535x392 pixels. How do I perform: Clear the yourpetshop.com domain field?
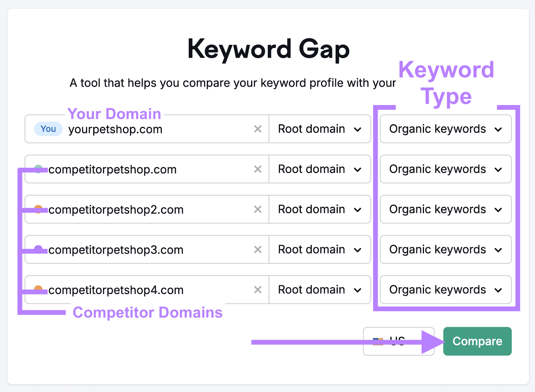(258, 129)
